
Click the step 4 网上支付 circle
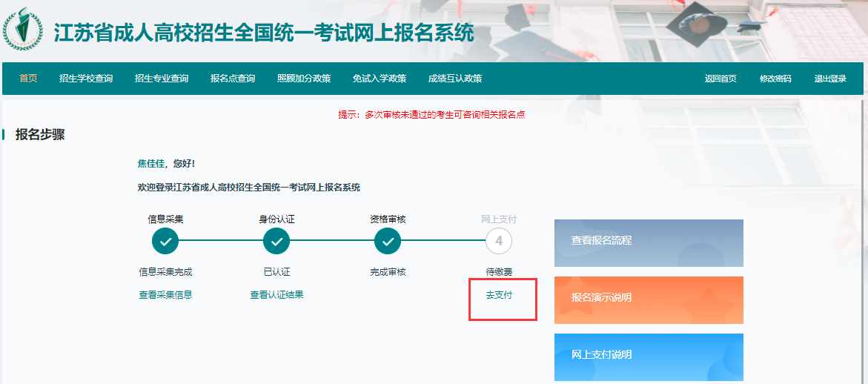(x=499, y=241)
